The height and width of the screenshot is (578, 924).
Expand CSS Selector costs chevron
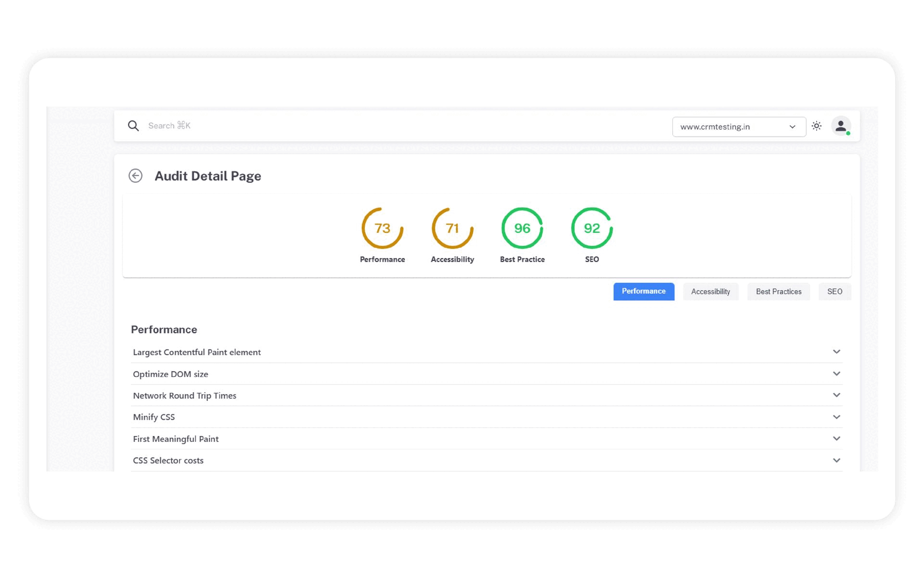click(836, 461)
